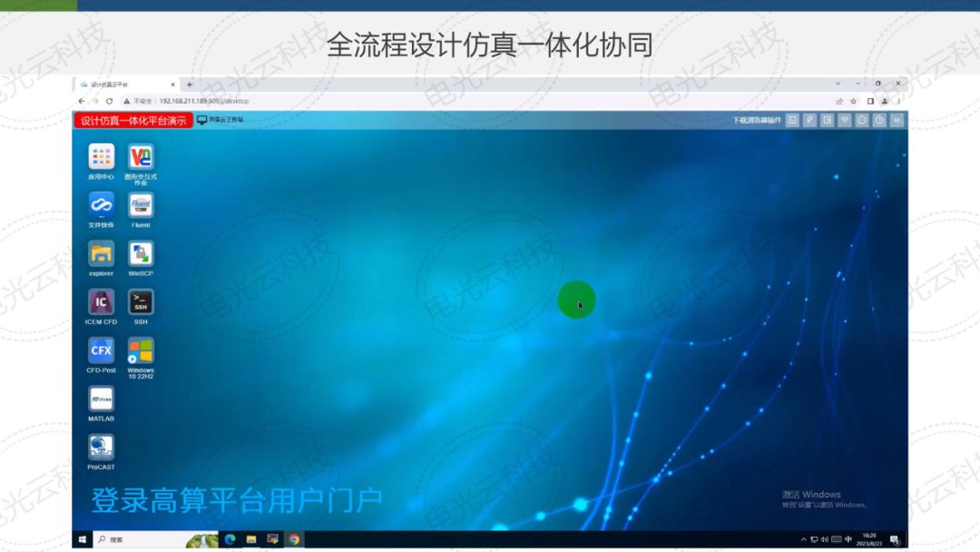980x552 pixels.
Task: Open the explorer desktop icon
Action: point(102,254)
